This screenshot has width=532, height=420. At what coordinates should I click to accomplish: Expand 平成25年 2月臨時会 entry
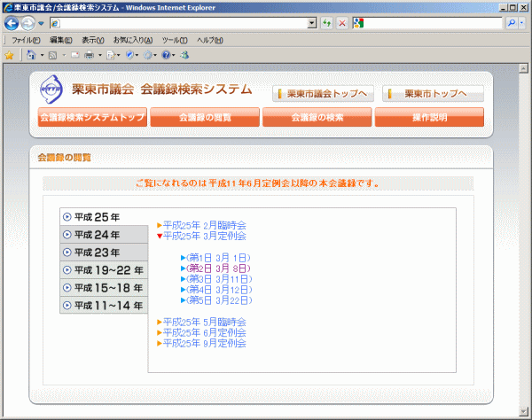tap(201, 225)
